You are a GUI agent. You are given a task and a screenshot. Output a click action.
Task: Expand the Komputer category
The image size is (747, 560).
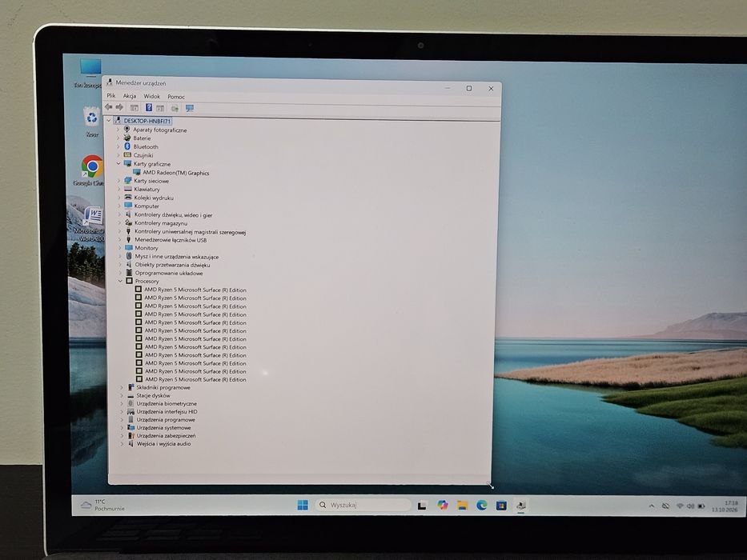click(x=119, y=206)
